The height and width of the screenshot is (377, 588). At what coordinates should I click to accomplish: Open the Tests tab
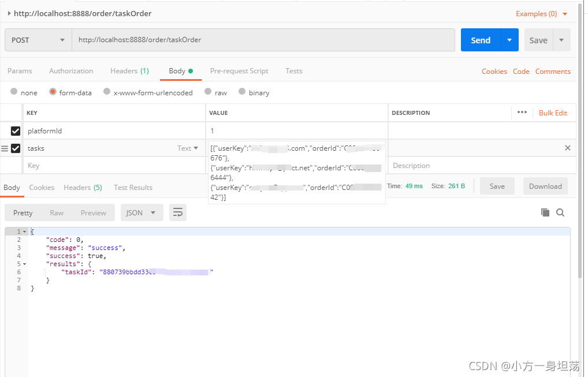(x=293, y=71)
